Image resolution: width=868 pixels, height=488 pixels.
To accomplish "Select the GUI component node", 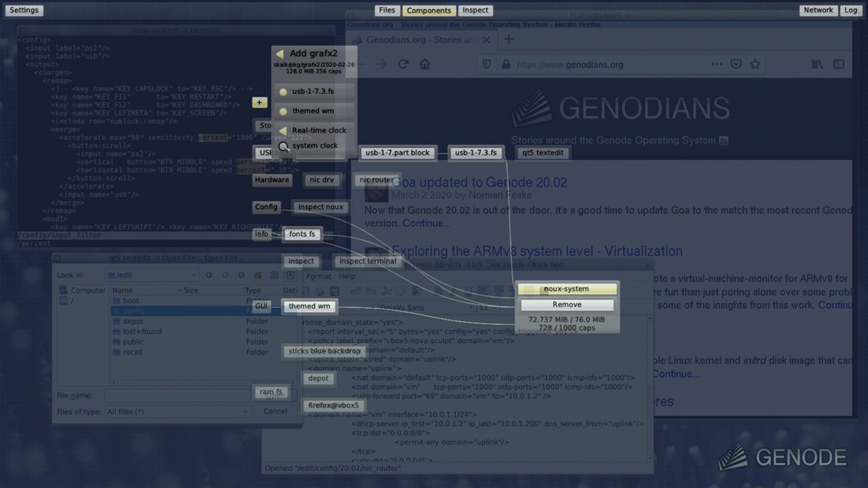I will click(261, 306).
